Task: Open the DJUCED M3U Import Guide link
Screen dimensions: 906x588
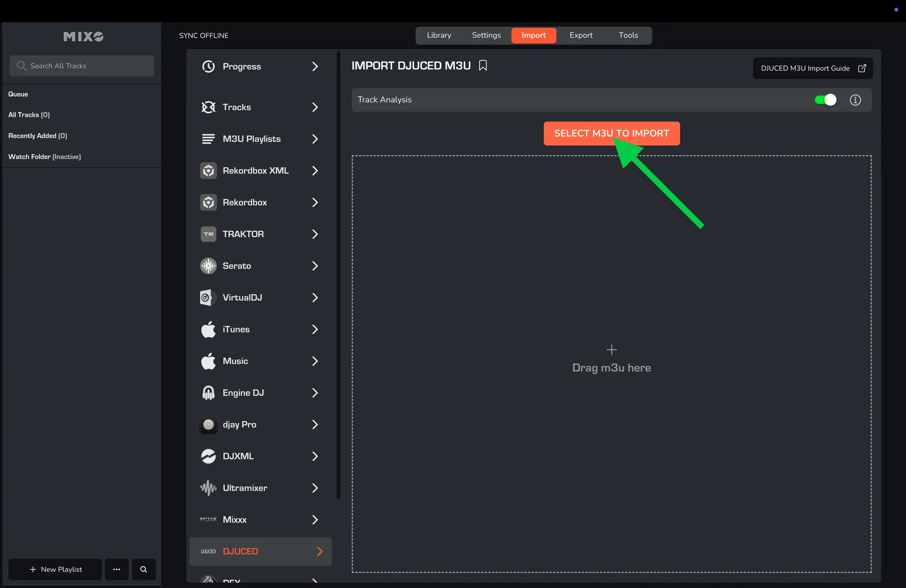Action: [x=813, y=68]
